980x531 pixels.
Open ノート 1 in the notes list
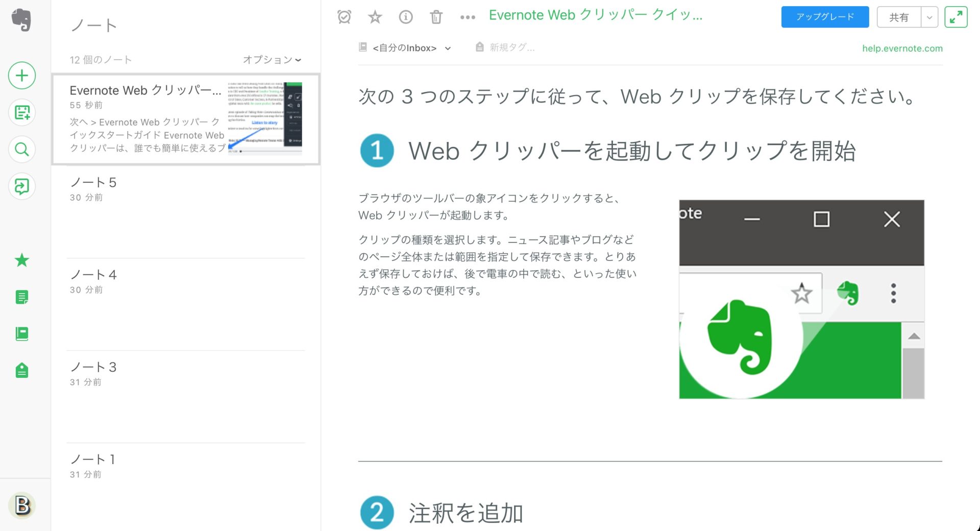[186, 488]
